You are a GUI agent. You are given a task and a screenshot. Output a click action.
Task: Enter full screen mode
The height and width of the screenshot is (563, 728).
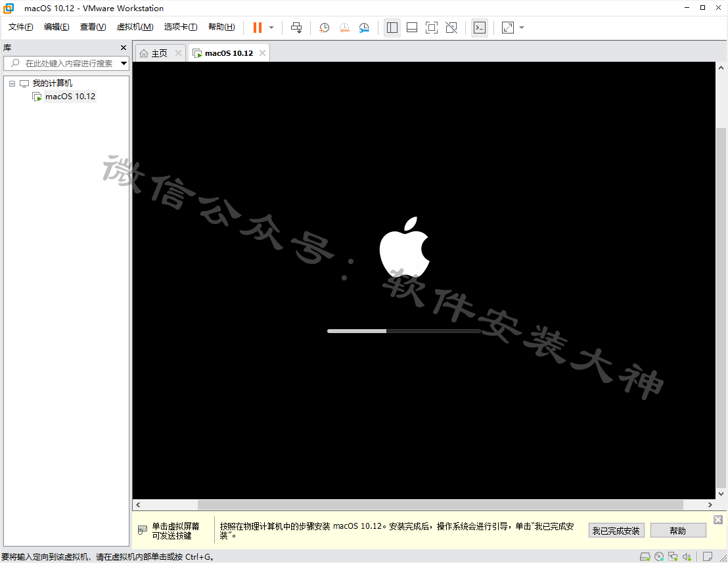[431, 28]
